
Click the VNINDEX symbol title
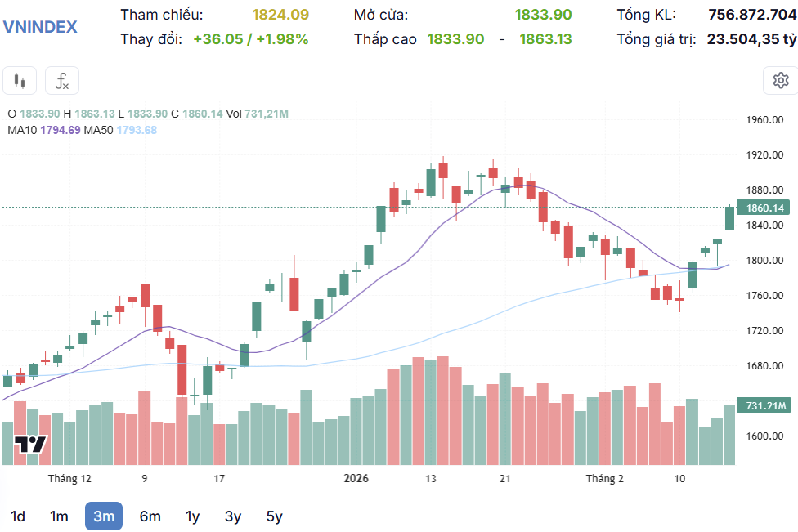40,26
